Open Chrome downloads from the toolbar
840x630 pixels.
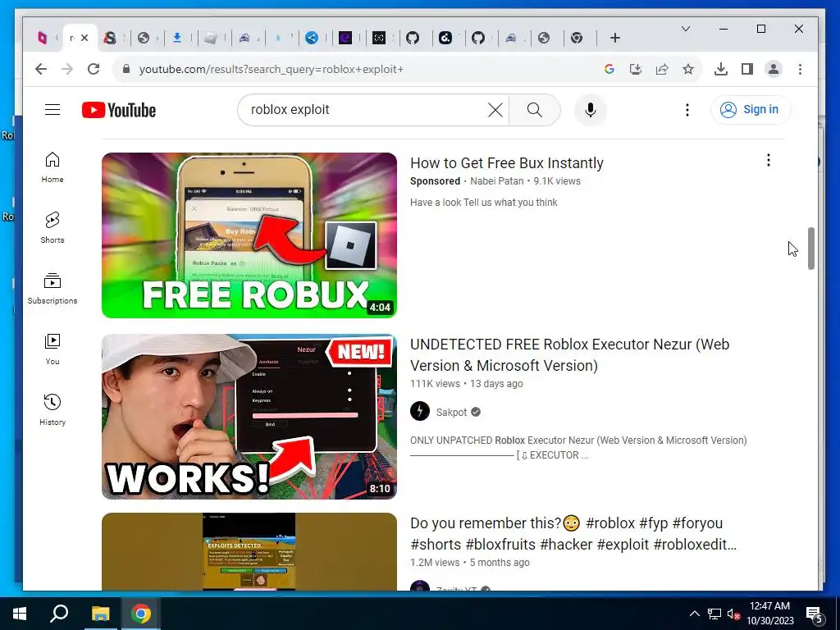[721, 69]
